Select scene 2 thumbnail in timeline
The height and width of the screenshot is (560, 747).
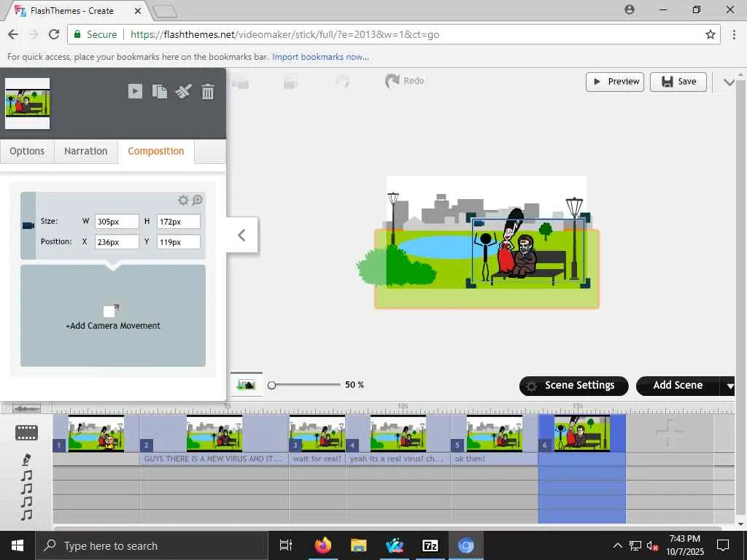pos(214,433)
